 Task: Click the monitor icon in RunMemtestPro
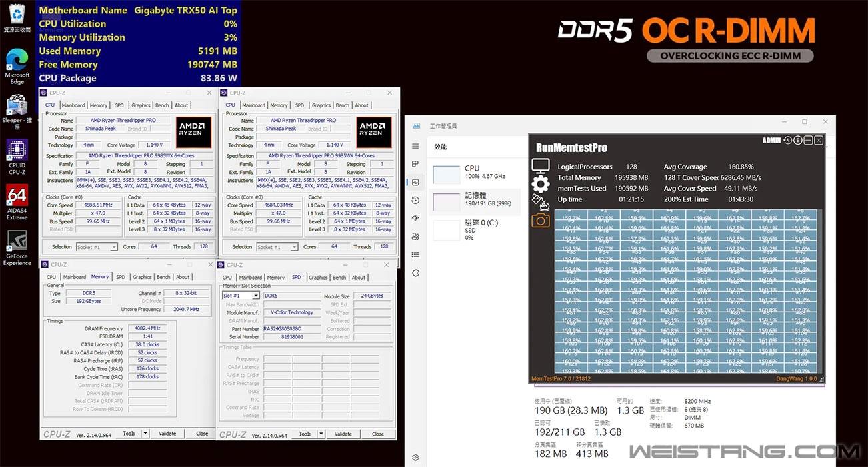(x=540, y=166)
